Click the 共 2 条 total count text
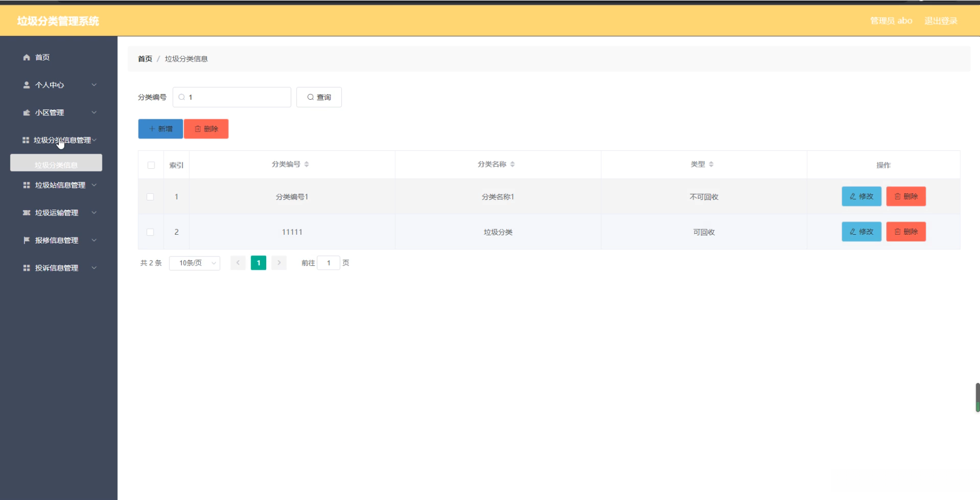The height and width of the screenshot is (500, 980). click(x=151, y=263)
